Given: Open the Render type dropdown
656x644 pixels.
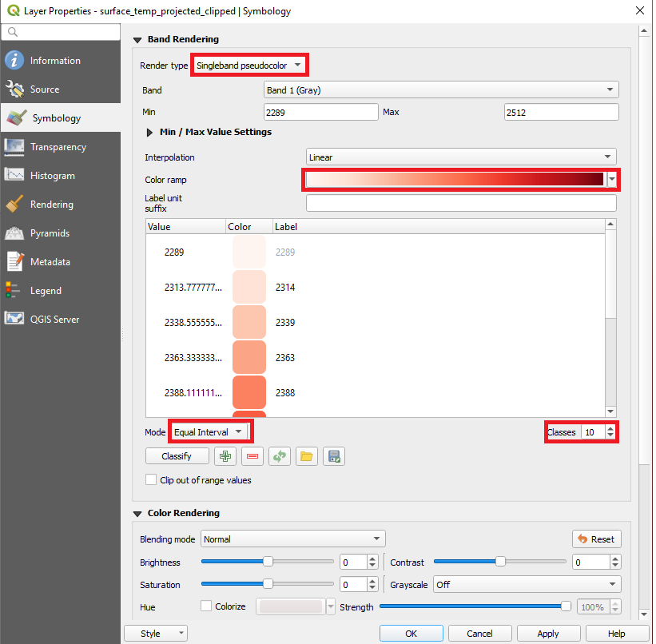Looking at the screenshot, I should tap(249, 65).
